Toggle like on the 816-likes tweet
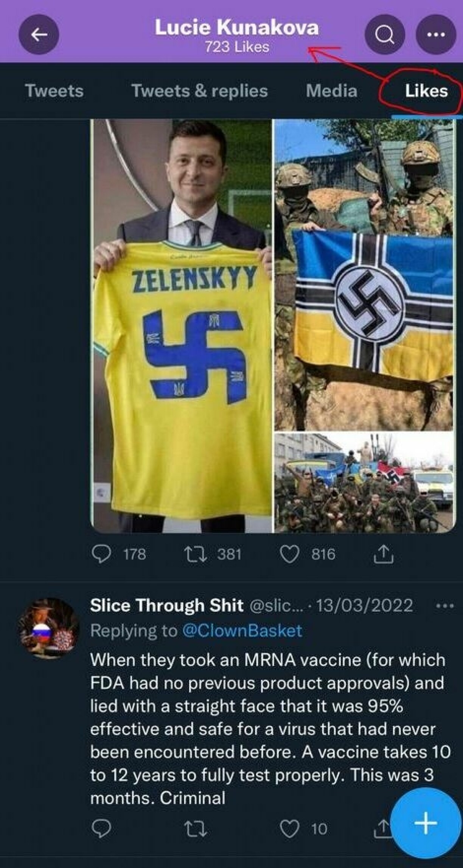Viewport: 463px width, 868px height. coord(288,554)
